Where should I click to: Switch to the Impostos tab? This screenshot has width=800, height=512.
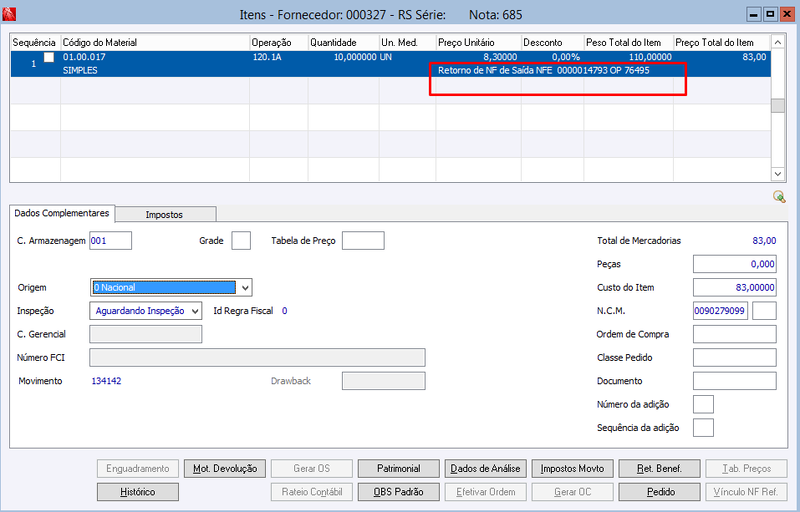click(x=164, y=215)
